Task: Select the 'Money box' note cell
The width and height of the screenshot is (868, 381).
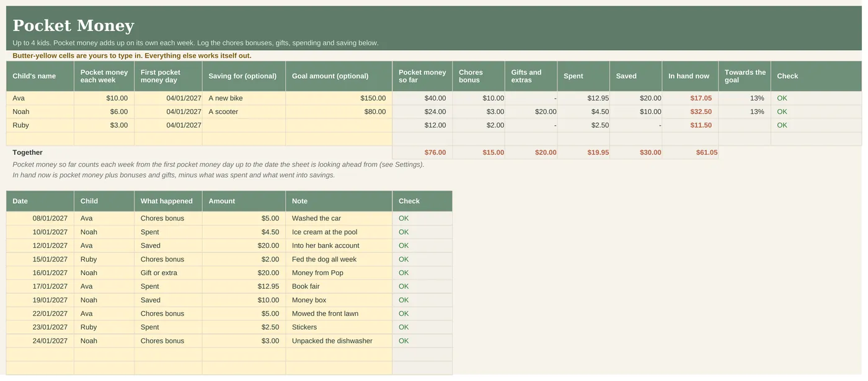Action: 339,300
